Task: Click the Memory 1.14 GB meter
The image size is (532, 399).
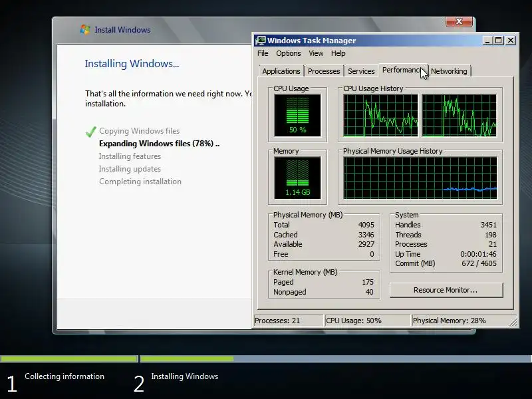Action: pyautogui.click(x=297, y=178)
